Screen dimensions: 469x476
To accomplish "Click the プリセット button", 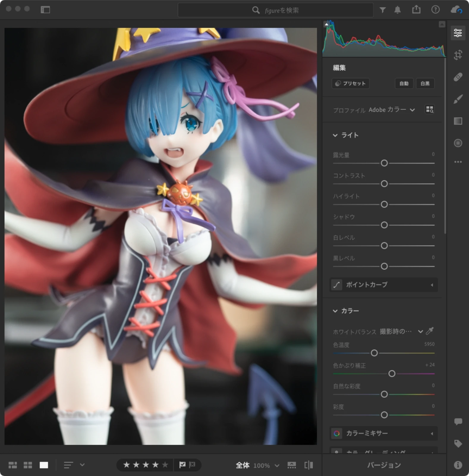I will pos(350,83).
